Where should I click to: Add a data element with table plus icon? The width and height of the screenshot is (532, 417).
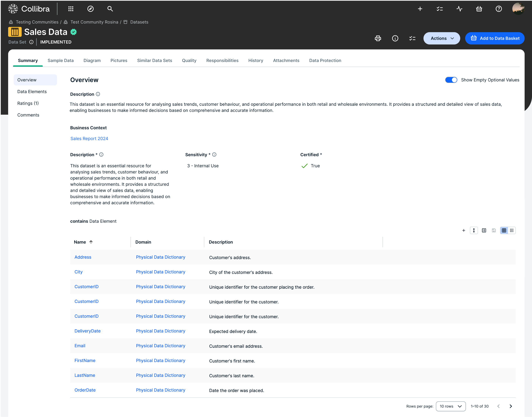463,230
